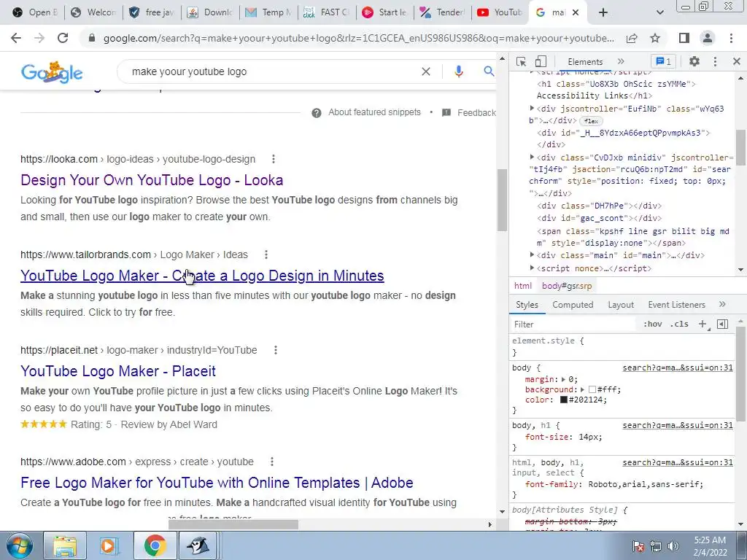The image size is (747, 560).
Task: Select the Elements tab in DevTools
Action: (x=585, y=62)
